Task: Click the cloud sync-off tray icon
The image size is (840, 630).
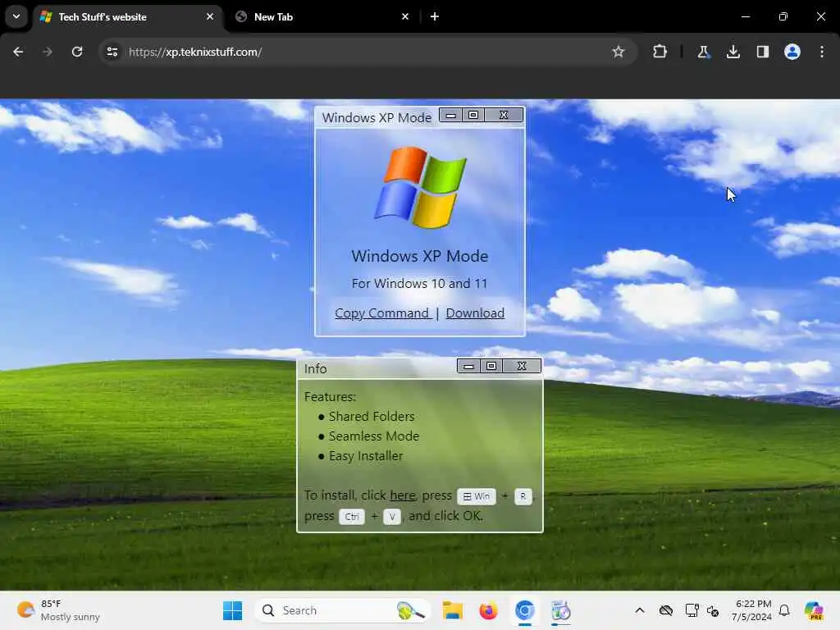Action: (666, 610)
